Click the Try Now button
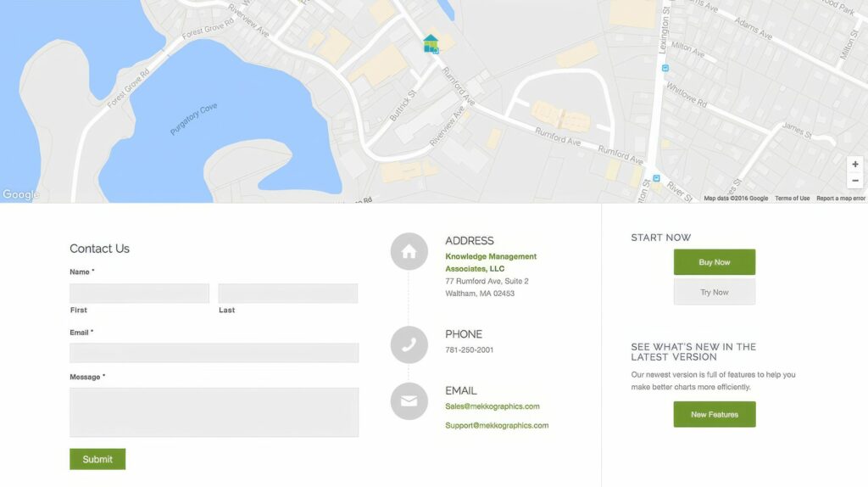The width and height of the screenshot is (868, 487). 715,292
